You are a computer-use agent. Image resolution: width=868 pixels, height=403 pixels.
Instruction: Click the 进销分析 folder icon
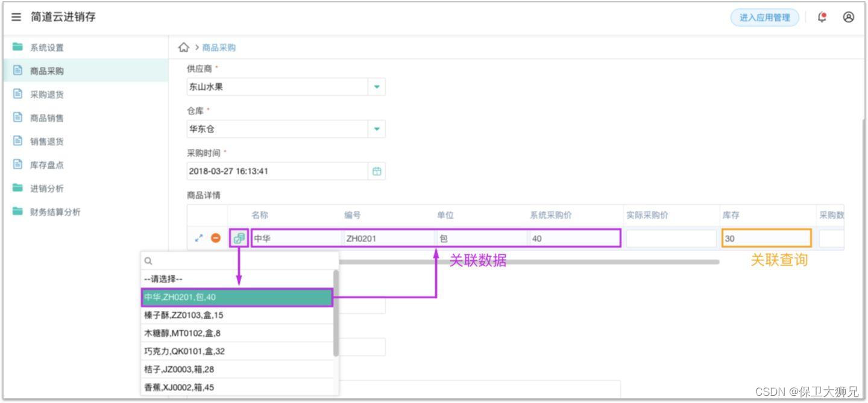[17, 188]
